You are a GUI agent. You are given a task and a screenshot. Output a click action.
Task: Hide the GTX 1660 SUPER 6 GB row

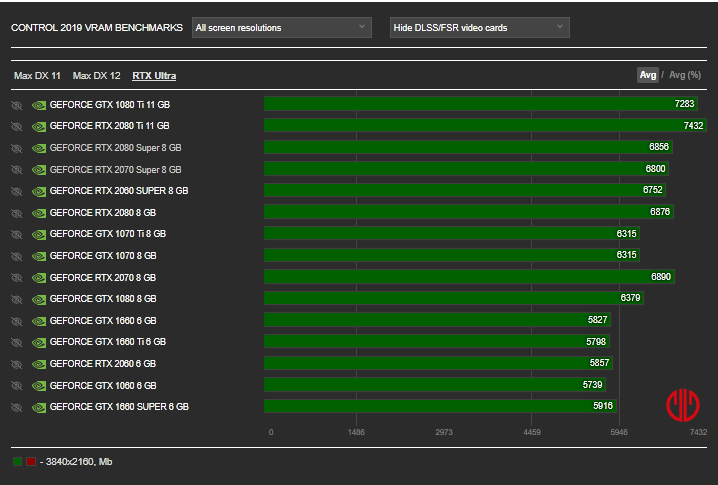(16, 408)
